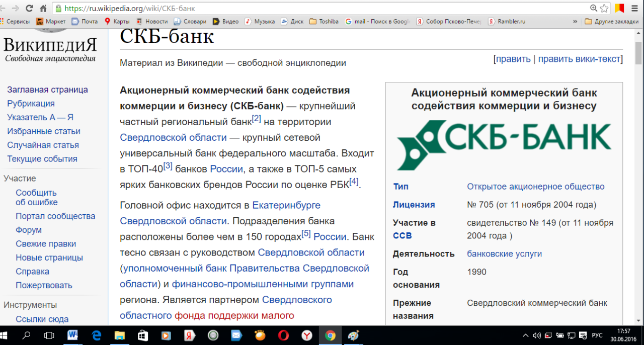The height and width of the screenshot is (345, 644).
Task: Open Открытое акционерное общество link
Action: [536, 187]
